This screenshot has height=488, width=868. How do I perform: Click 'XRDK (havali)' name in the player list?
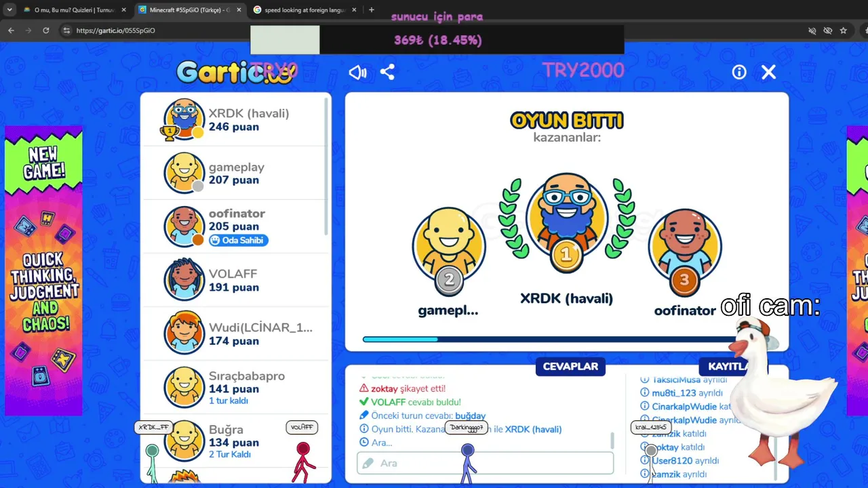(249, 113)
